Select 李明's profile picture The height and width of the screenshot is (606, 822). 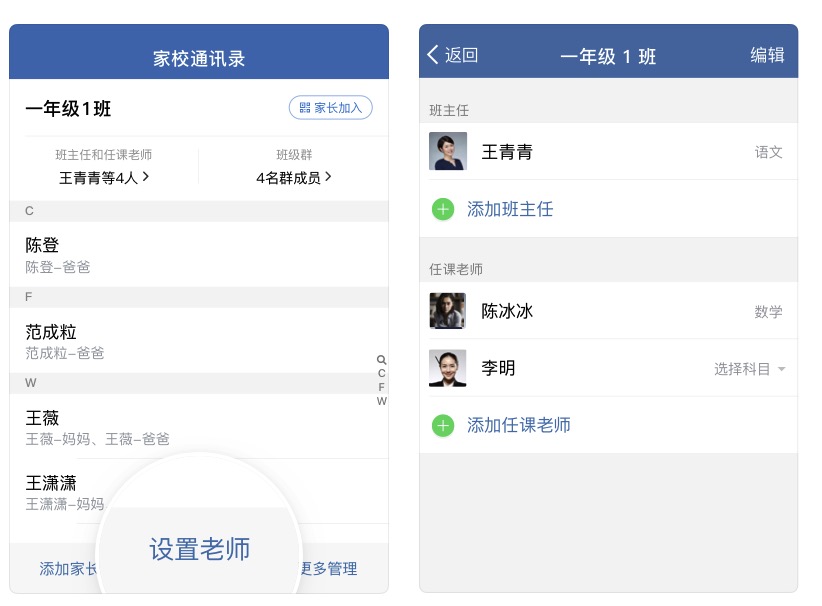448,368
